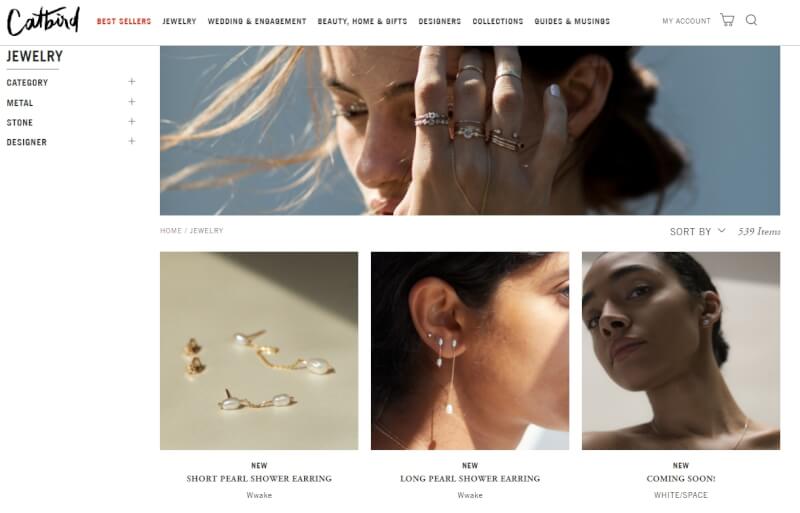Go to Designers navigation item
Screen dimensions: 800x513
(440, 21)
